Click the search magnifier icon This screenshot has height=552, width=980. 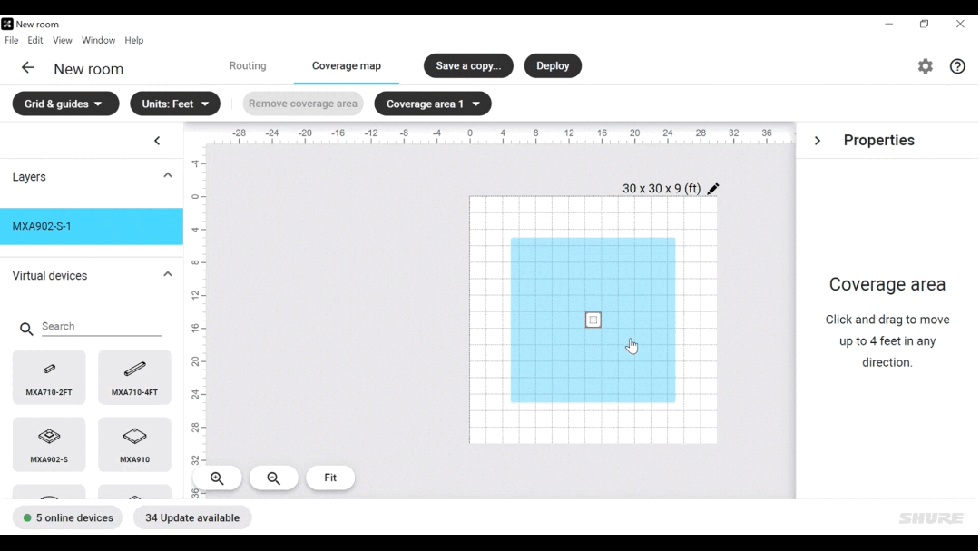(x=26, y=329)
